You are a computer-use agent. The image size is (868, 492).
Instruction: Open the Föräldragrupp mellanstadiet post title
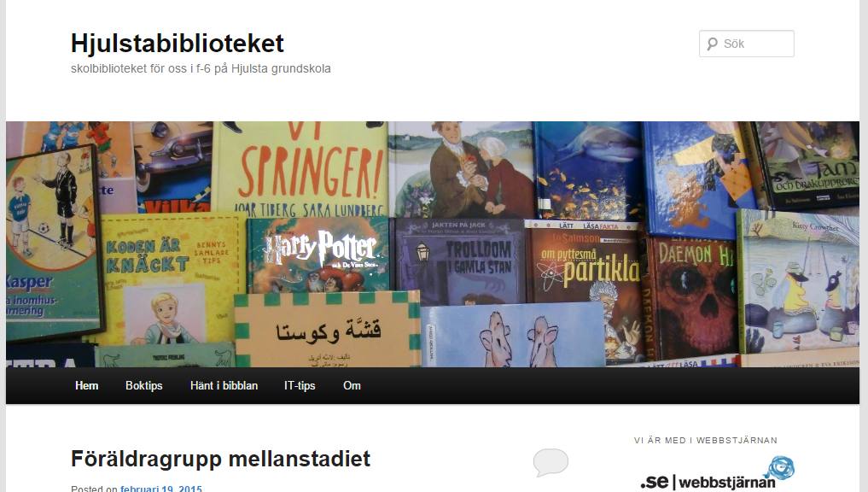(220, 459)
